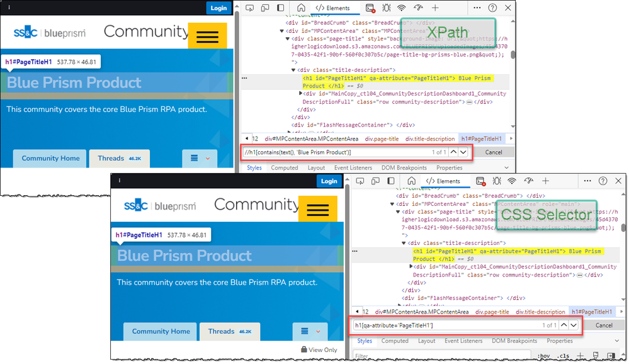Toggle element inspect tool in lower DevTools
The image size is (629, 364).
360,181
